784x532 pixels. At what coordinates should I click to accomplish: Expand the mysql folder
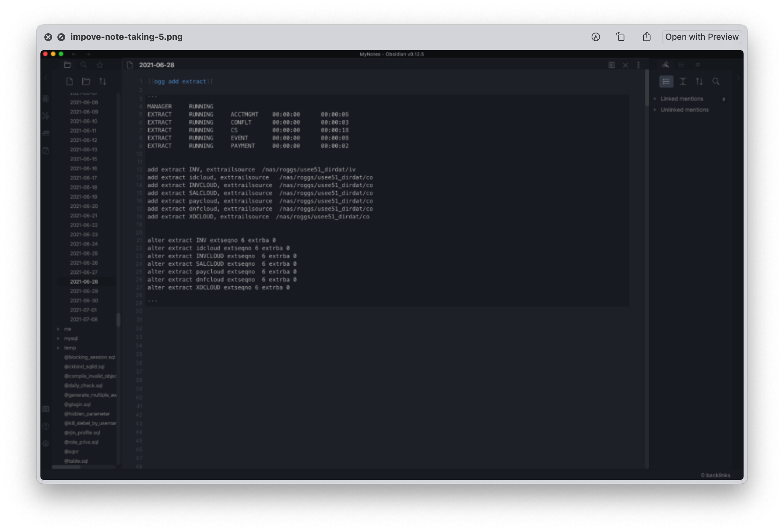[x=71, y=338]
